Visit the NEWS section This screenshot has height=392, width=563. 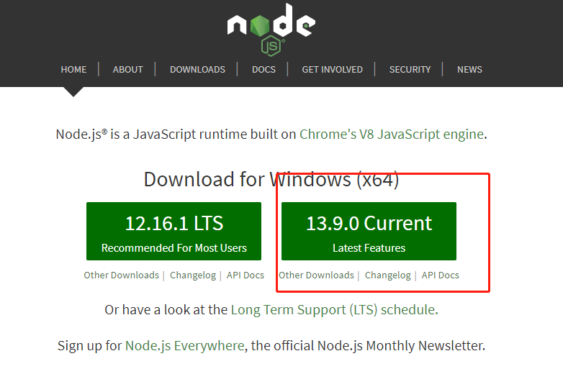(469, 70)
